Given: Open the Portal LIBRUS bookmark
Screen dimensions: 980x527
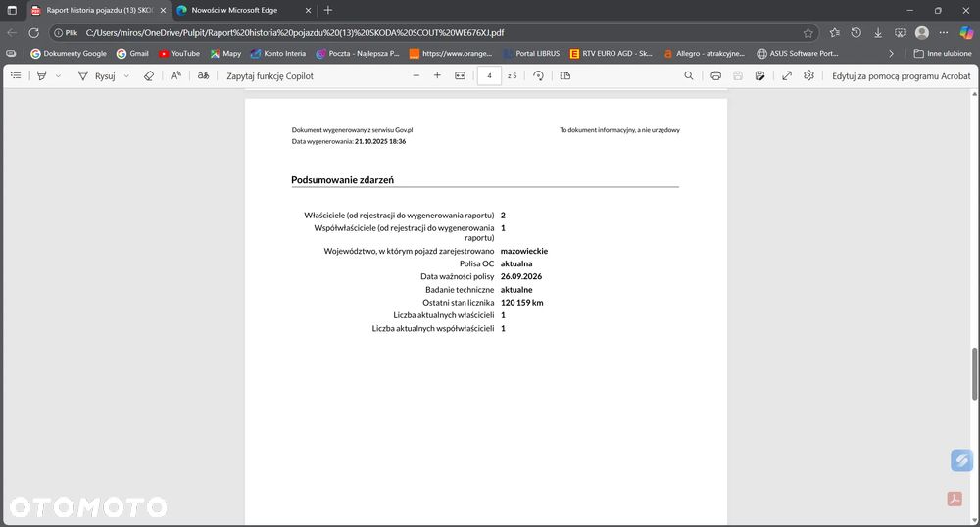Looking at the screenshot, I should 531,54.
